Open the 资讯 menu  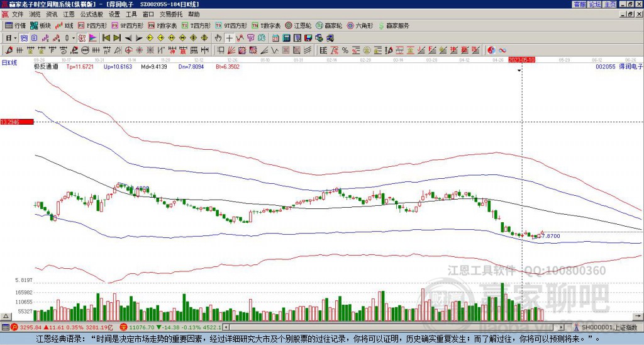point(52,14)
